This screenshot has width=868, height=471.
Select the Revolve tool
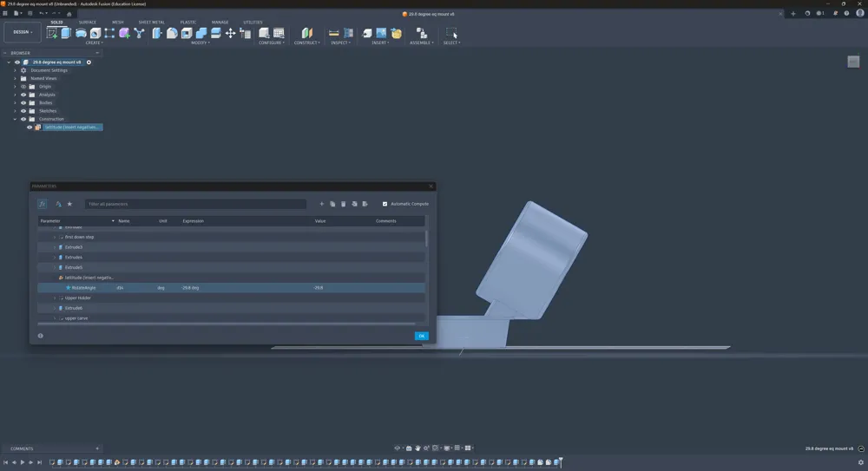tap(81, 33)
